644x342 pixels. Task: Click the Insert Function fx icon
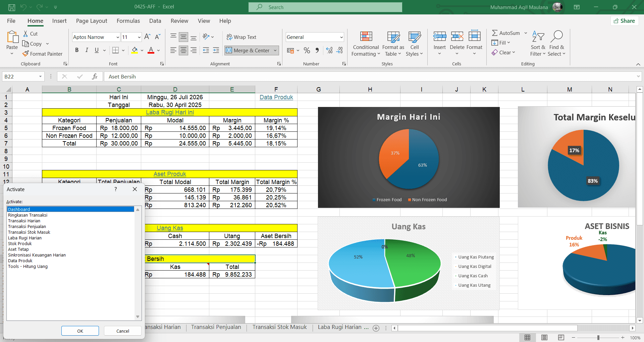tap(95, 76)
